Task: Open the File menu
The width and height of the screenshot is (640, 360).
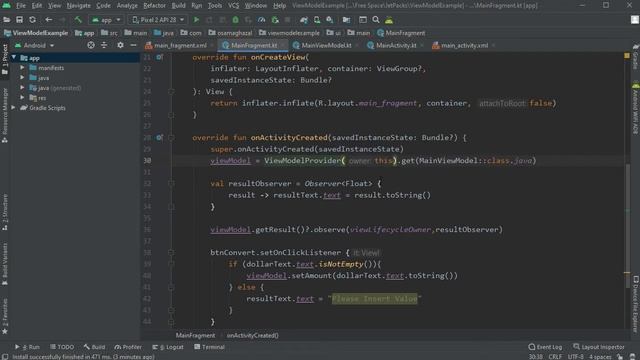Action: pyautogui.click(x=20, y=6)
